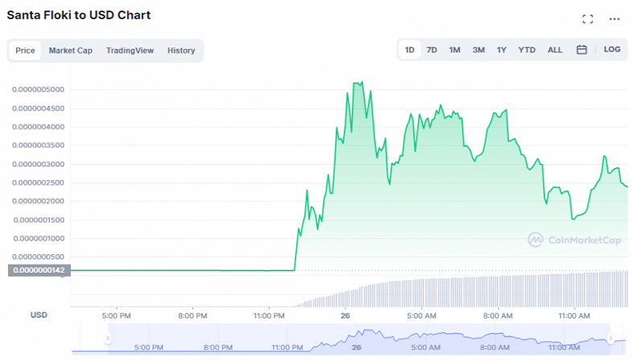This screenshot has height=362, width=644.
Task: Click the 0.0000000142 price label
Action: pos(39,270)
